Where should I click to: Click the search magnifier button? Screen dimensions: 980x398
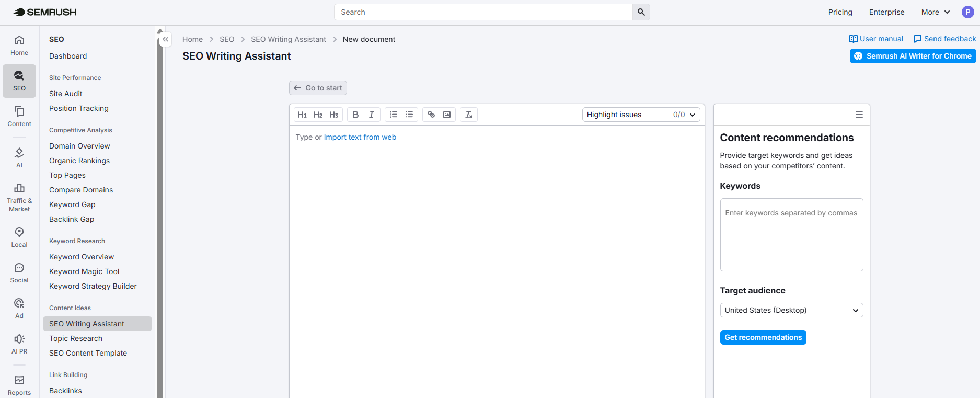(x=641, y=12)
